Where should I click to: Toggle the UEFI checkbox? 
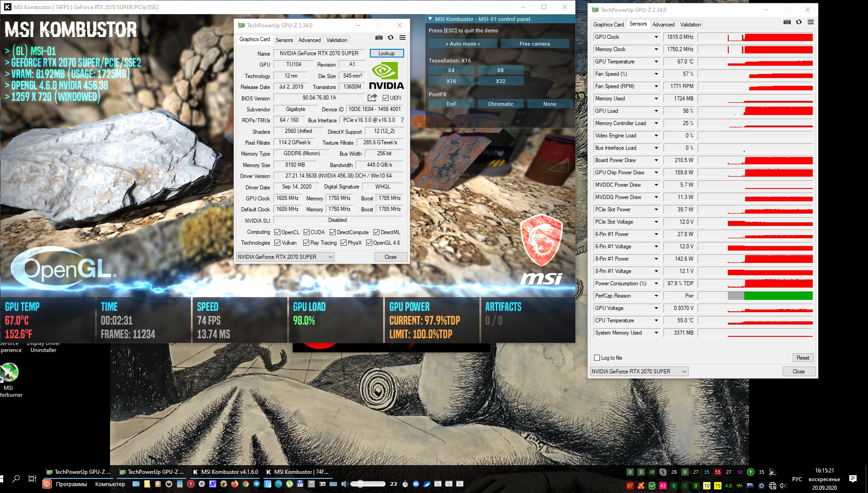click(385, 98)
